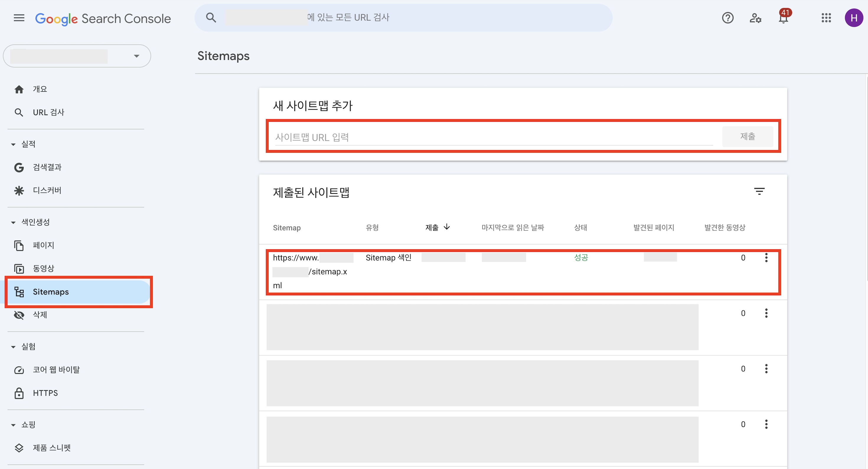Open the property selector dropdown

coord(77,56)
